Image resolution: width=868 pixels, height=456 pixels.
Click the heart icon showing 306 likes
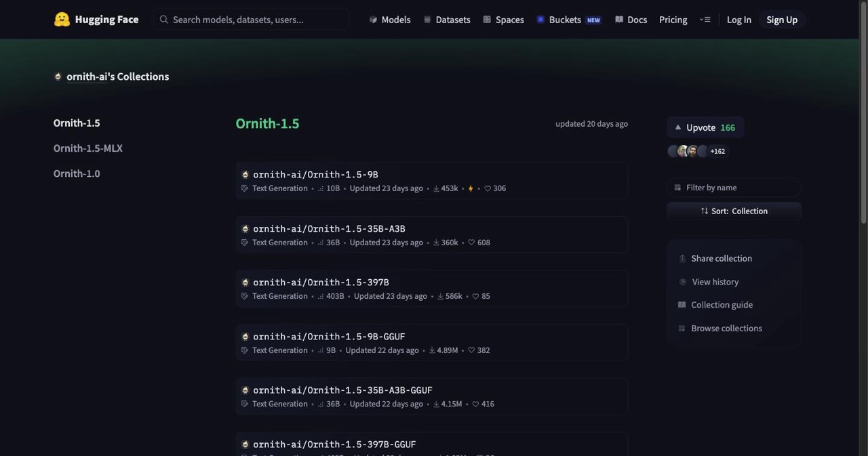coord(488,188)
